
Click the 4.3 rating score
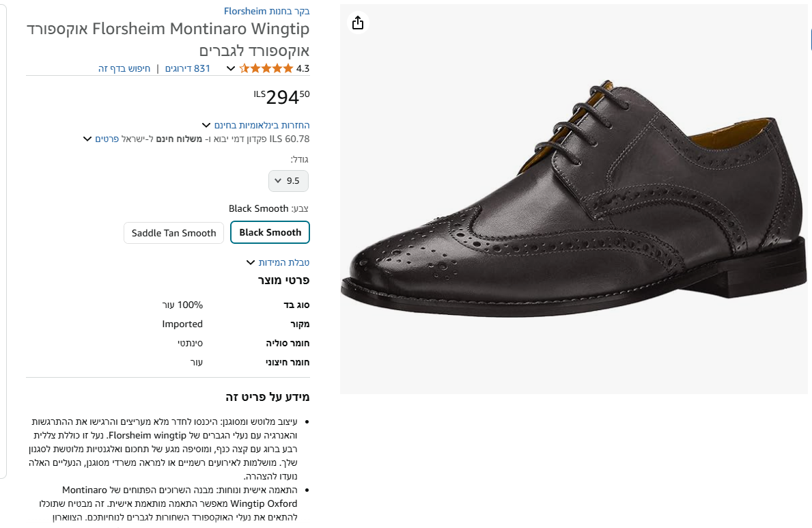coord(303,68)
